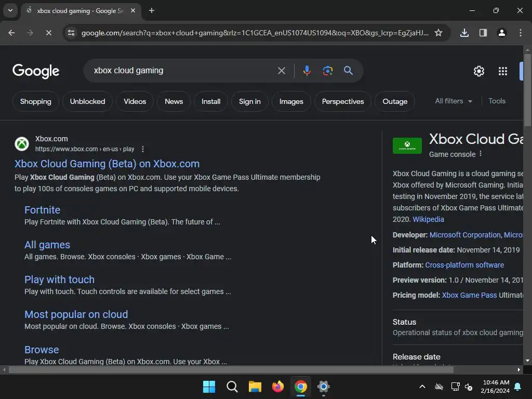Viewport: 532px width, 399px height.
Task: Click the scroll right arrow of horizontal scrollbar
Action: click(519, 369)
